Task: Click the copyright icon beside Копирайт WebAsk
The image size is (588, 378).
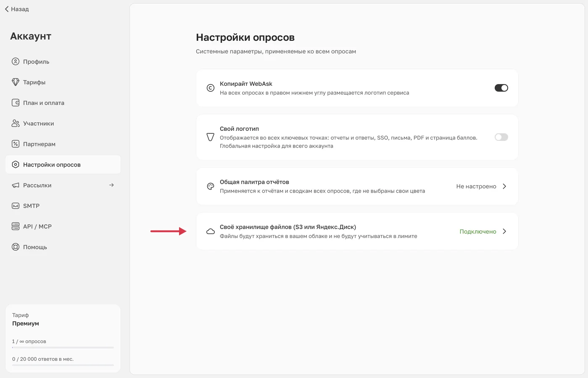Action: click(x=211, y=88)
